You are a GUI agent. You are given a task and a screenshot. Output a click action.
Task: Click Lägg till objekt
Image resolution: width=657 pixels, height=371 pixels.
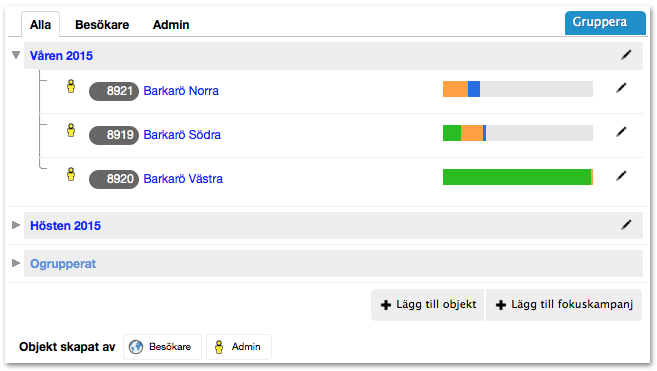[x=428, y=305]
